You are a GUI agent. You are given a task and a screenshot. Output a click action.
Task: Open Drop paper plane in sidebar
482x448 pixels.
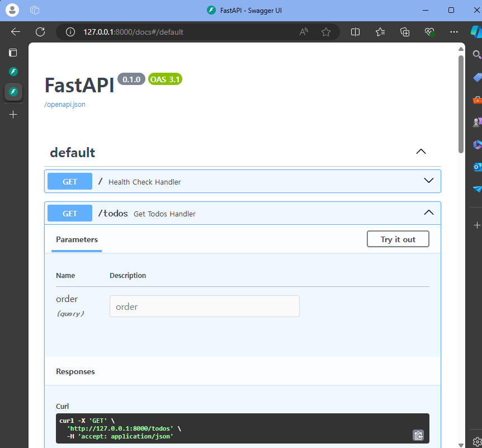tap(478, 189)
